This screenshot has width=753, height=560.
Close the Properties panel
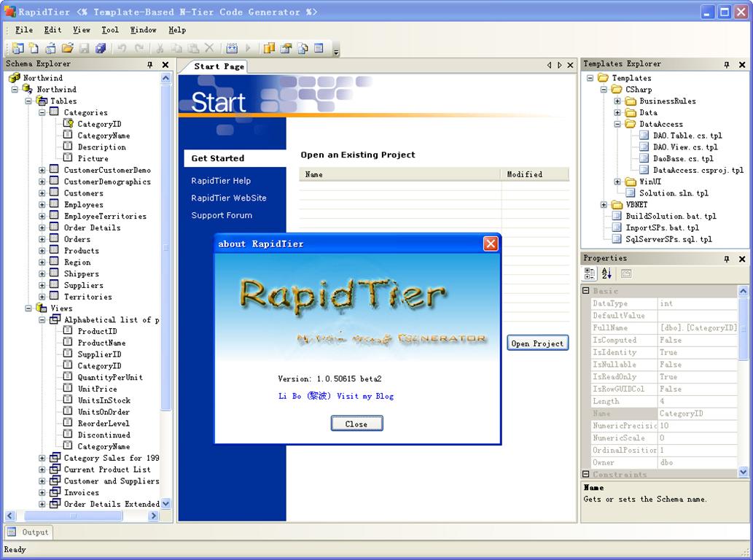click(x=742, y=259)
